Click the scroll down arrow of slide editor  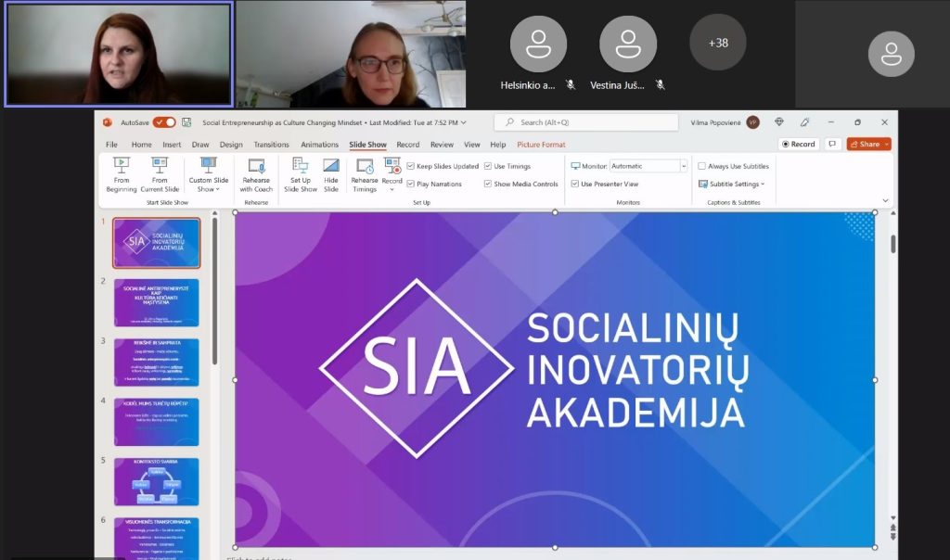[x=893, y=518]
